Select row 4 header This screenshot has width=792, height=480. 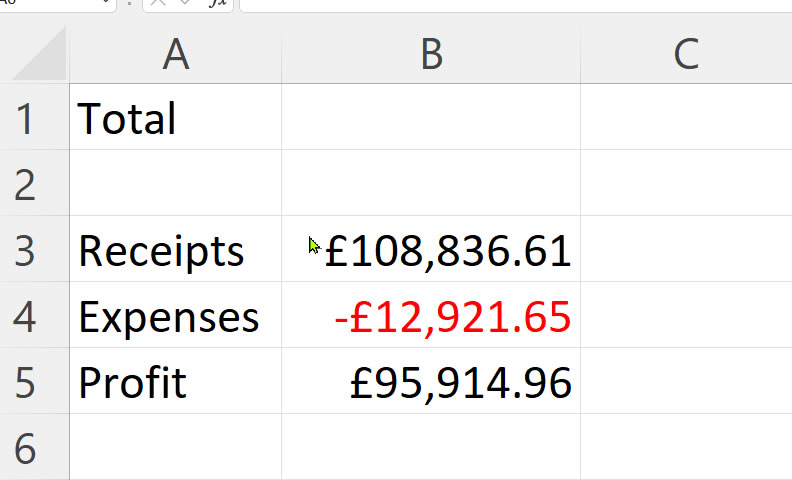34,315
